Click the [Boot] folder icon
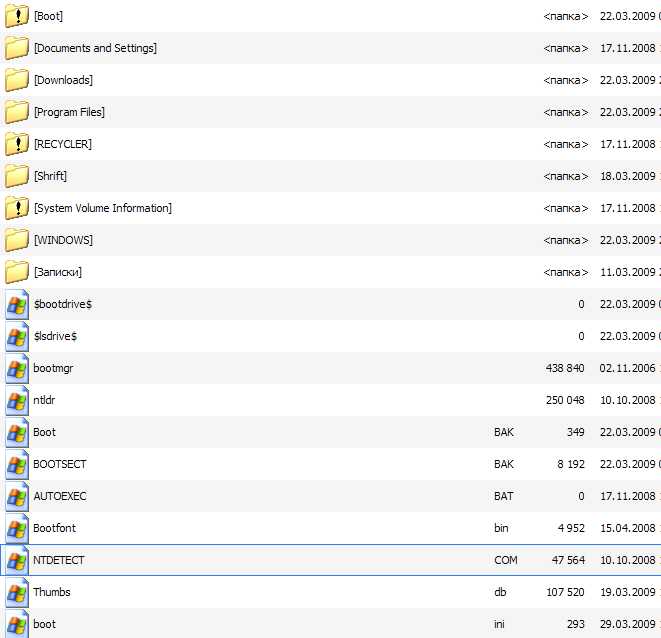 click(17, 16)
